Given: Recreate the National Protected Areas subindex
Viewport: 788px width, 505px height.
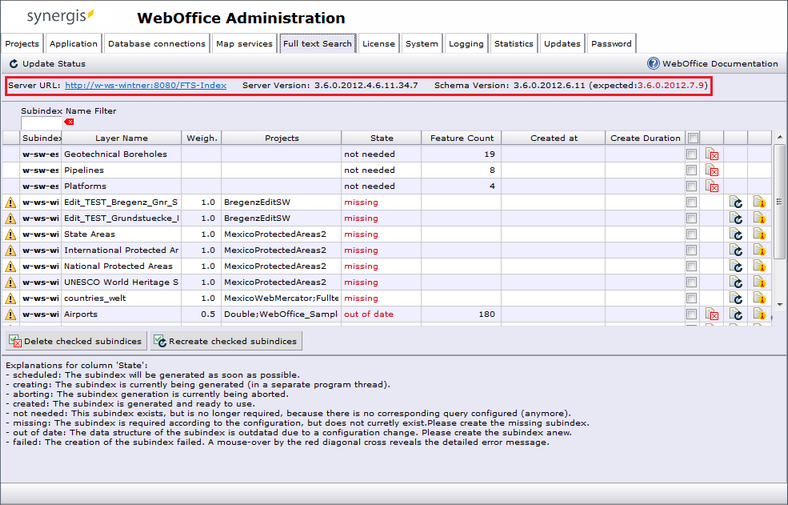Looking at the screenshot, I should 736,266.
